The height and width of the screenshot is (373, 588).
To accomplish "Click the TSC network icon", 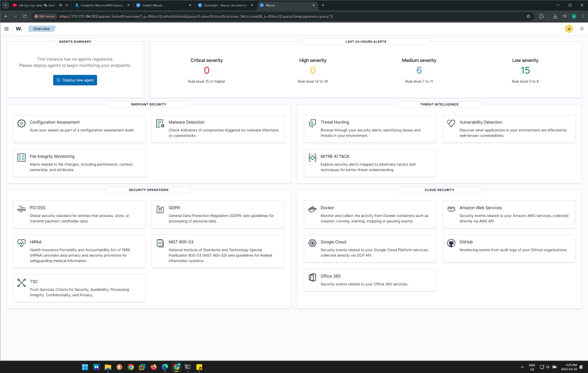I will pos(21,283).
